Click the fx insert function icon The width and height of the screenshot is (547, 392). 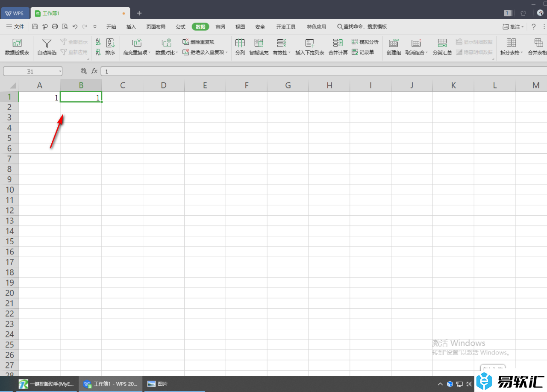(x=94, y=71)
